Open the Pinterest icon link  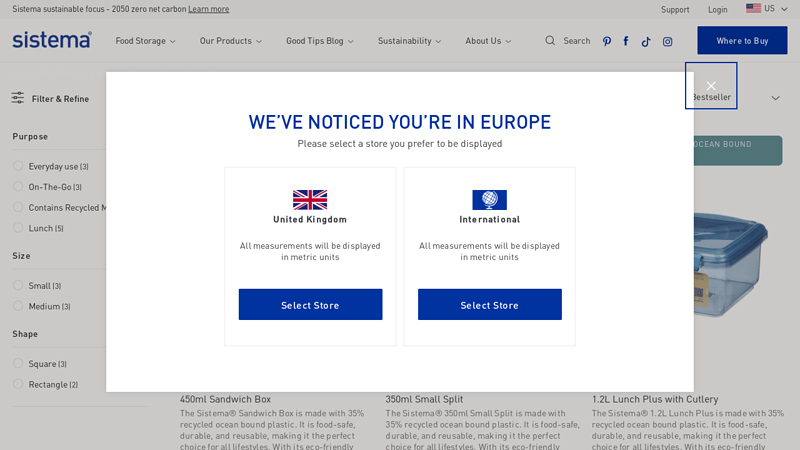pyautogui.click(x=607, y=41)
